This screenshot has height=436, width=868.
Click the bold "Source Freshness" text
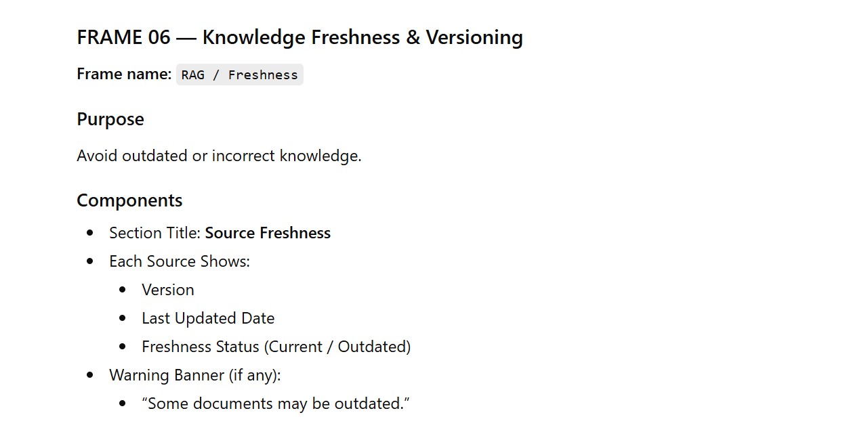click(x=268, y=233)
